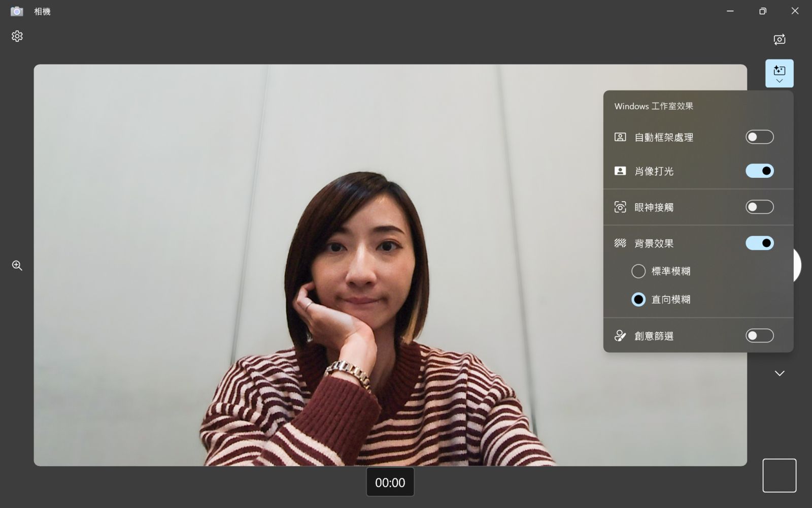Click the 背景效果 label
This screenshot has height=508, width=812.
tap(654, 243)
